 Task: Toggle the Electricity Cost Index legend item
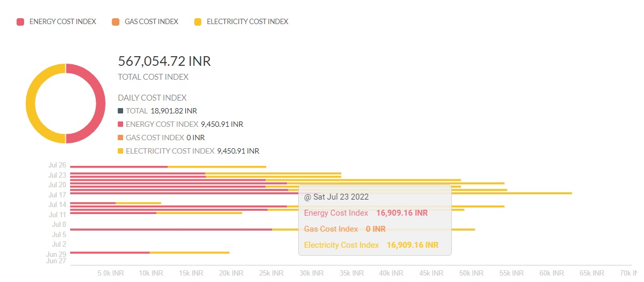tap(241, 22)
